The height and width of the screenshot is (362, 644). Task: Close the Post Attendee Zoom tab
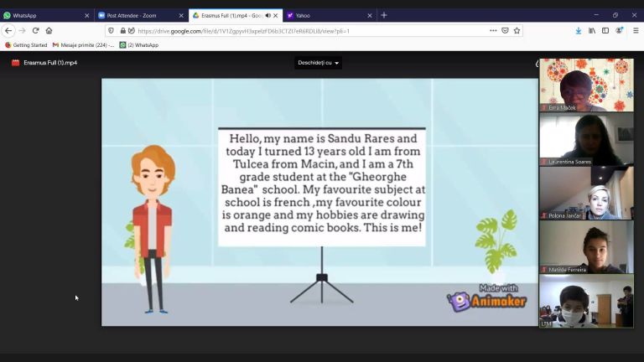181,16
